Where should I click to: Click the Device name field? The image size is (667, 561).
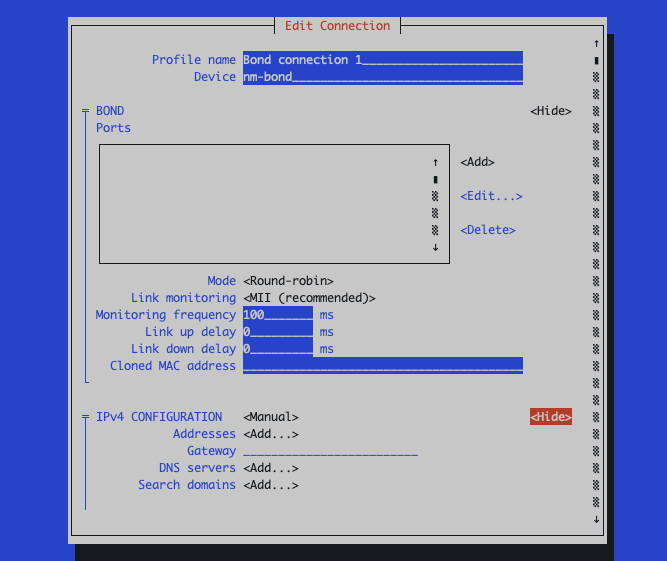point(382,77)
